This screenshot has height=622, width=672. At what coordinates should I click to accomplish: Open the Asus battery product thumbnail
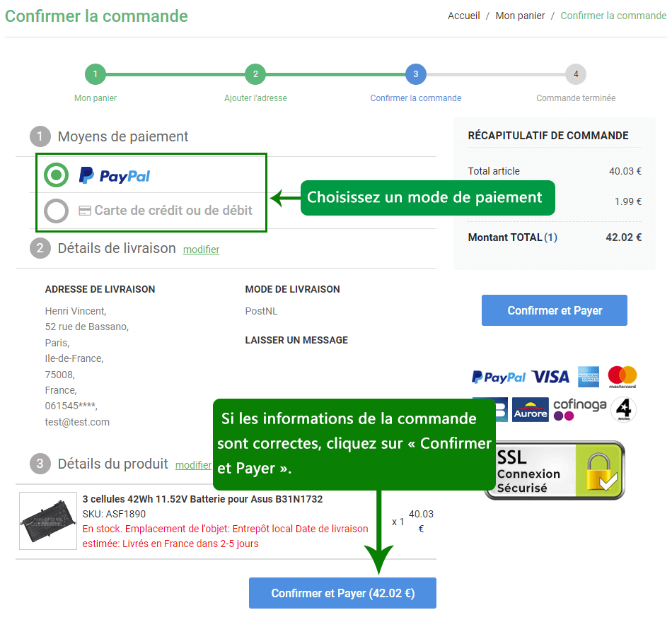[48, 521]
